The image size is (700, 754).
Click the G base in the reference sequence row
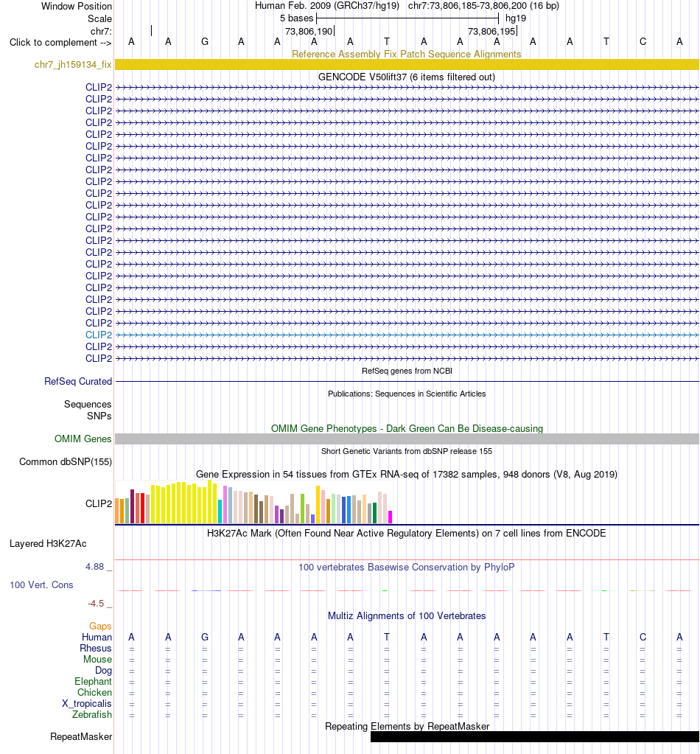point(205,42)
